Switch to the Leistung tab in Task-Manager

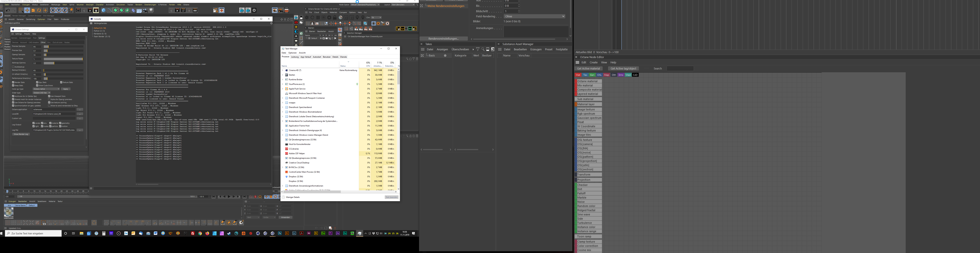tap(295, 57)
